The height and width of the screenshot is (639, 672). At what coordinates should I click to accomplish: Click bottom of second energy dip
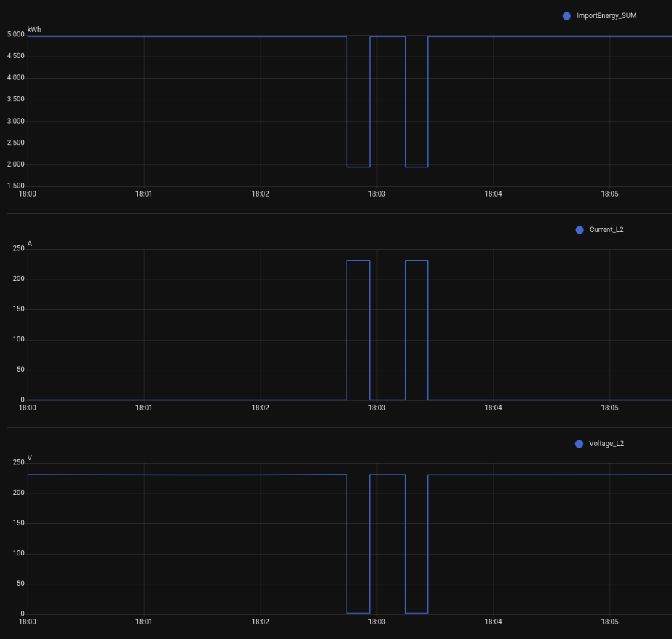click(x=416, y=167)
